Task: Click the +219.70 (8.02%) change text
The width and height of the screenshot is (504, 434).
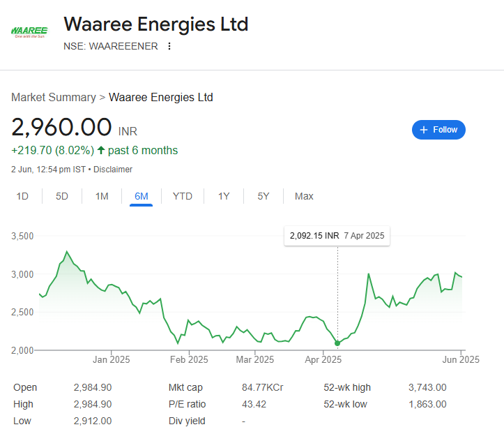Action: (53, 150)
